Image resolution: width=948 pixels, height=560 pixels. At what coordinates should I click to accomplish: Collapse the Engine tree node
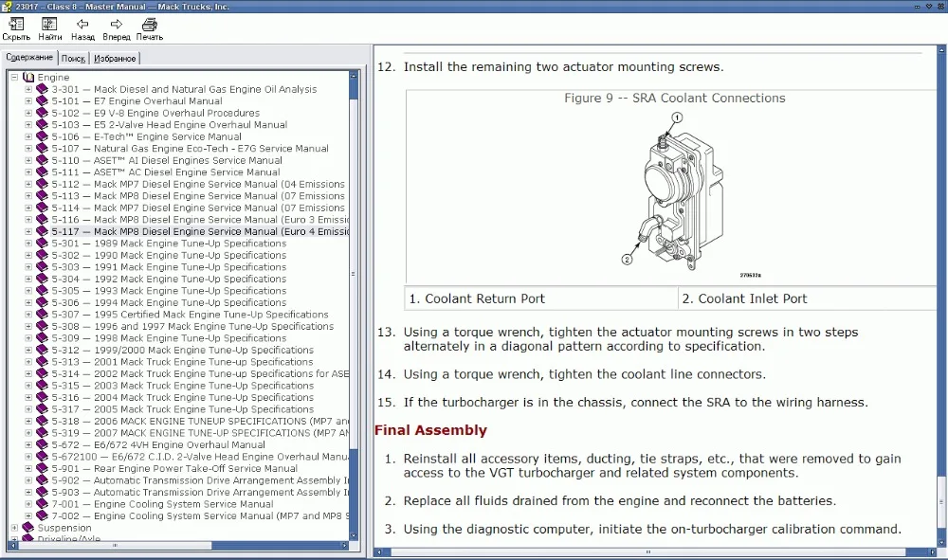point(14,78)
